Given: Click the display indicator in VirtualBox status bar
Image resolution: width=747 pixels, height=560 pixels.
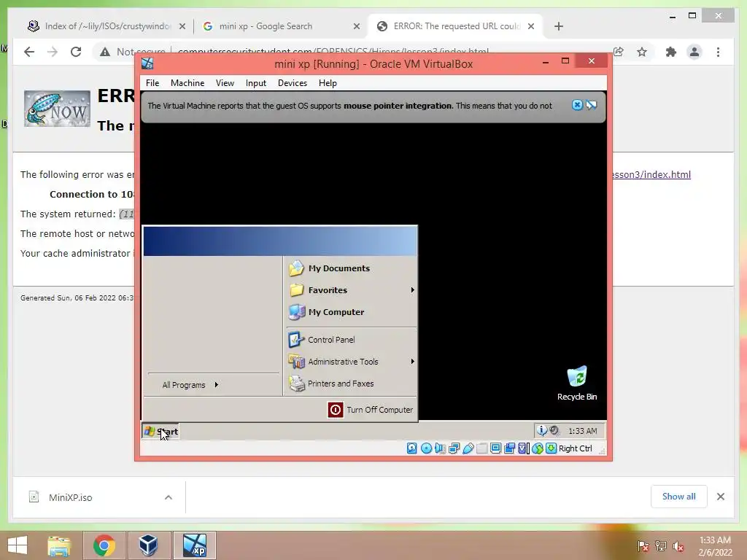Looking at the screenshot, I should 495,448.
